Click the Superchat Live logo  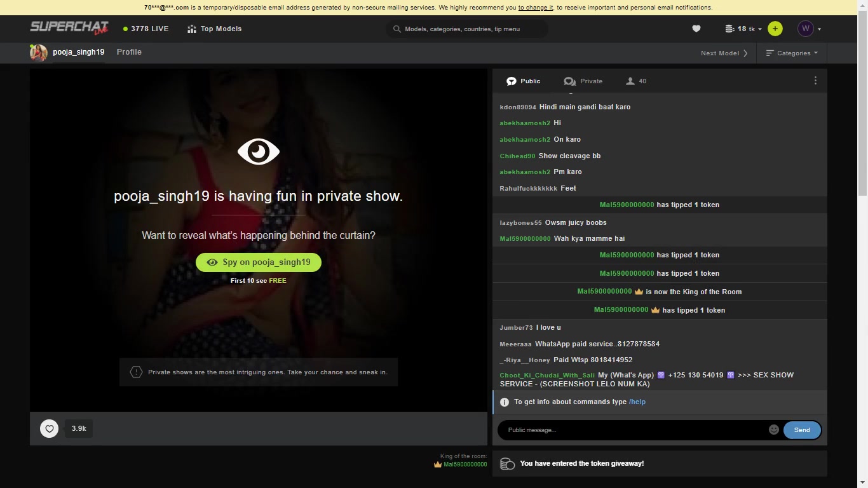coord(69,29)
